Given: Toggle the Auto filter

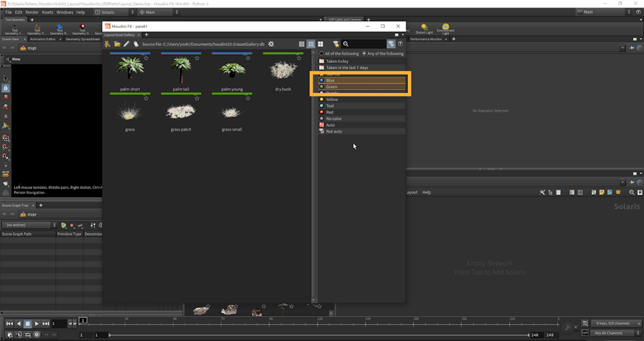Looking at the screenshot, I should click(361, 125).
